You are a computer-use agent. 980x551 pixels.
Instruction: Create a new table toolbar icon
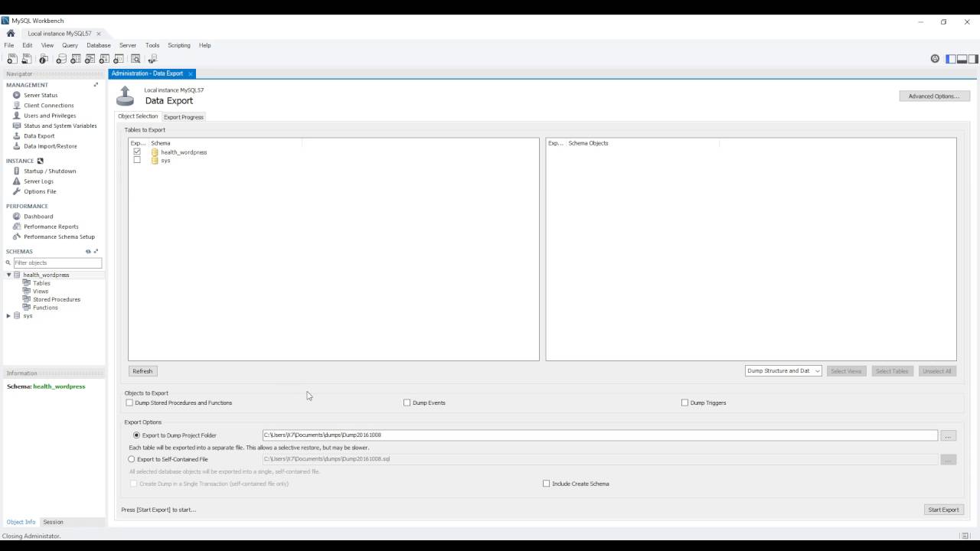(76, 58)
